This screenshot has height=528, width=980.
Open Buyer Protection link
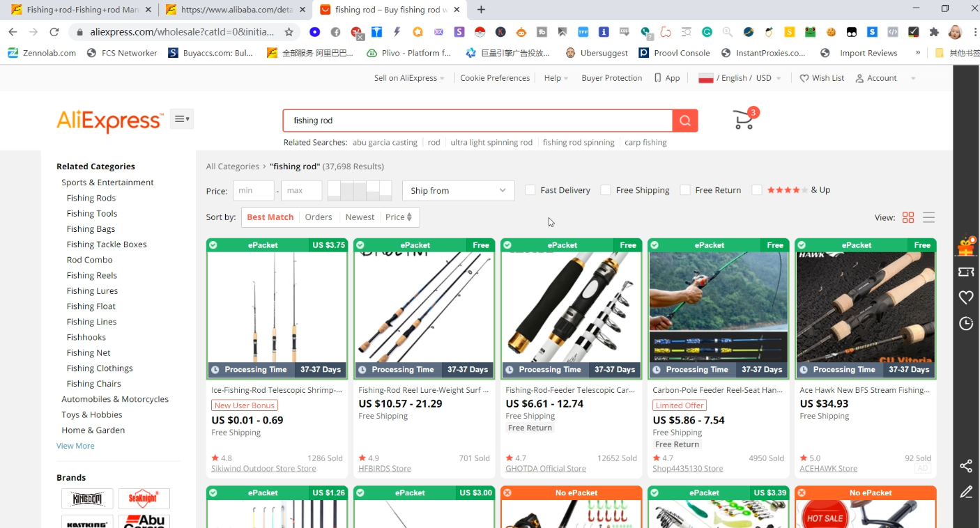point(612,78)
